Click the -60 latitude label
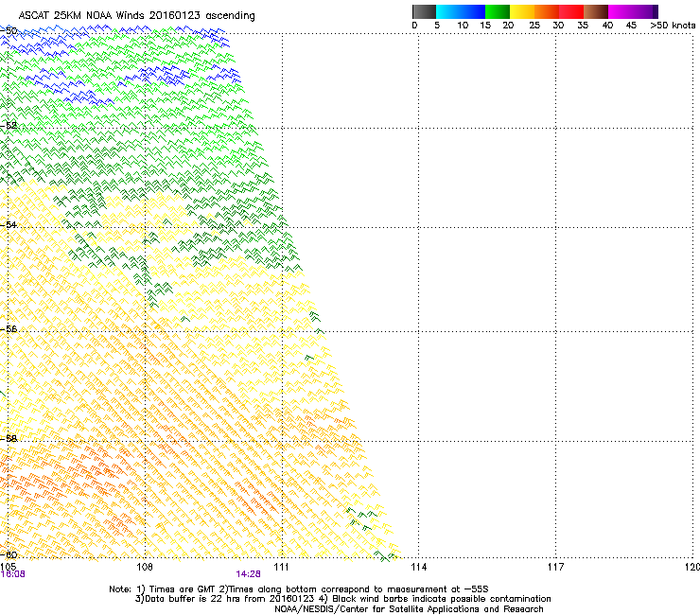Screen dimensions: 700x615 [9, 554]
